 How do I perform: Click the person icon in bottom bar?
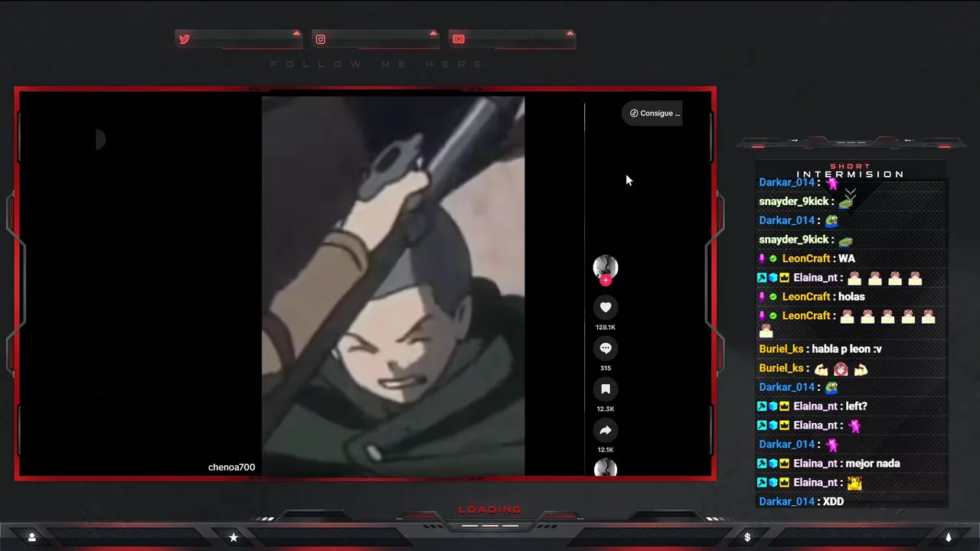31,537
